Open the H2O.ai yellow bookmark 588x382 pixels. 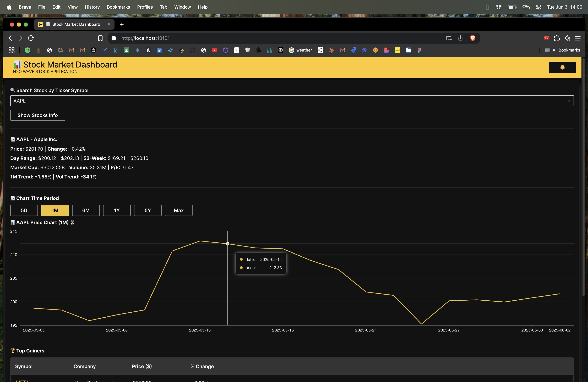[x=397, y=50]
